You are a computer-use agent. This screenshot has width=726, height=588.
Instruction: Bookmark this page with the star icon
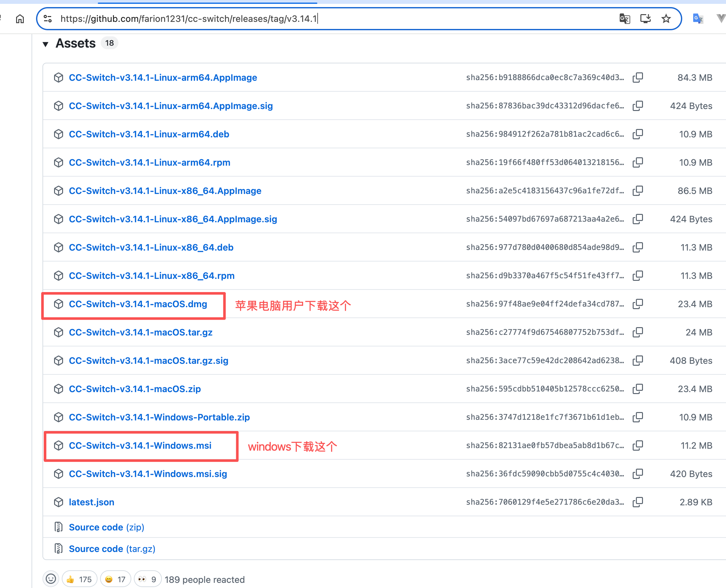666,19
